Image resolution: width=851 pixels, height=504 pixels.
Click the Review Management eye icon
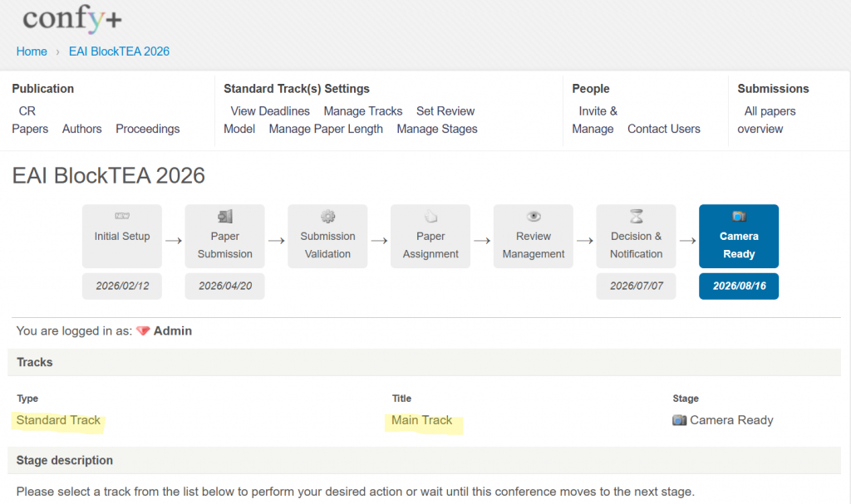[534, 217]
